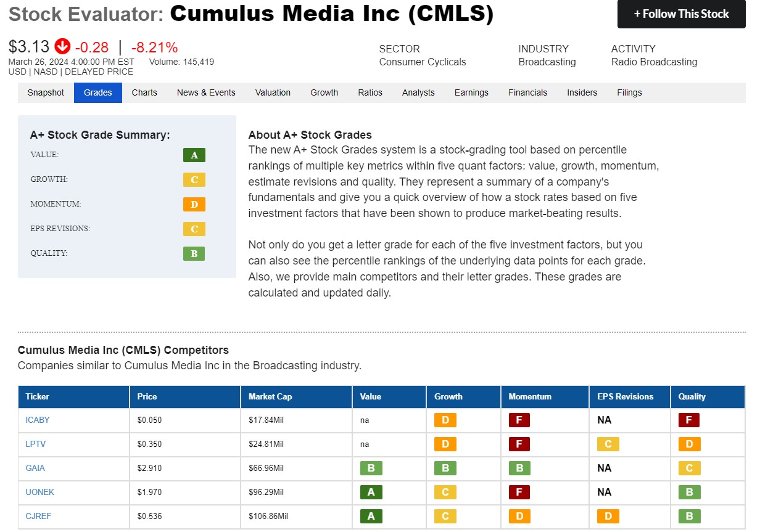The width and height of the screenshot is (760, 532).
Task: Click CJREF EPS Revisions grade D badge
Action: click(608, 517)
